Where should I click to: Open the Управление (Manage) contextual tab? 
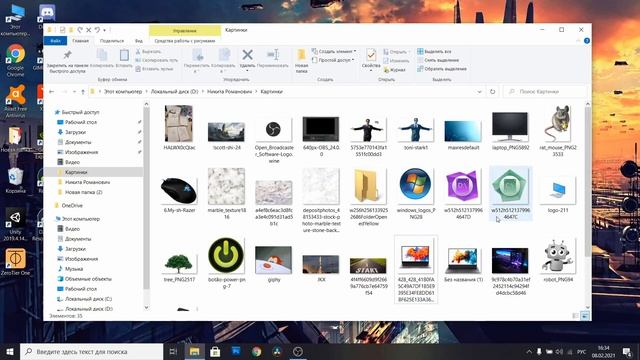(x=184, y=31)
